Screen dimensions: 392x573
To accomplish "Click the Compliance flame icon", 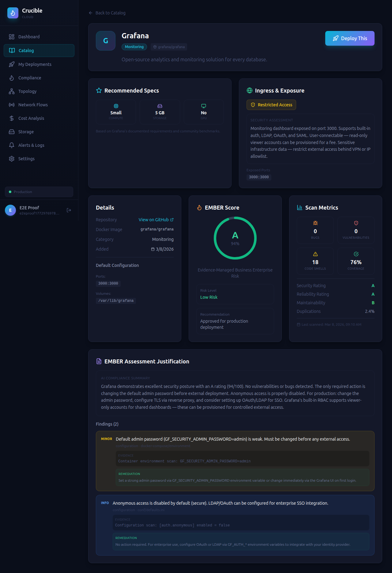I will (x=12, y=78).
